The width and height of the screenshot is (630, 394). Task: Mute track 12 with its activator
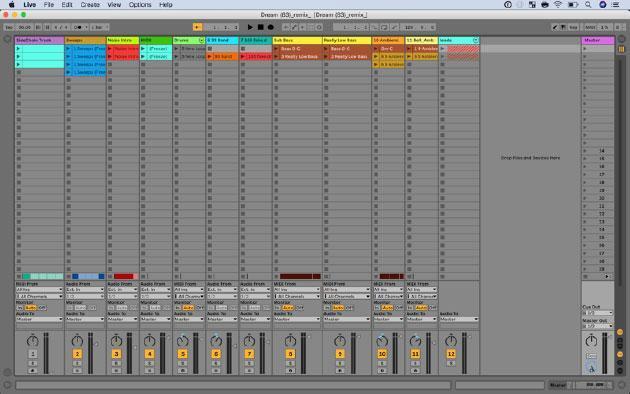451,354
